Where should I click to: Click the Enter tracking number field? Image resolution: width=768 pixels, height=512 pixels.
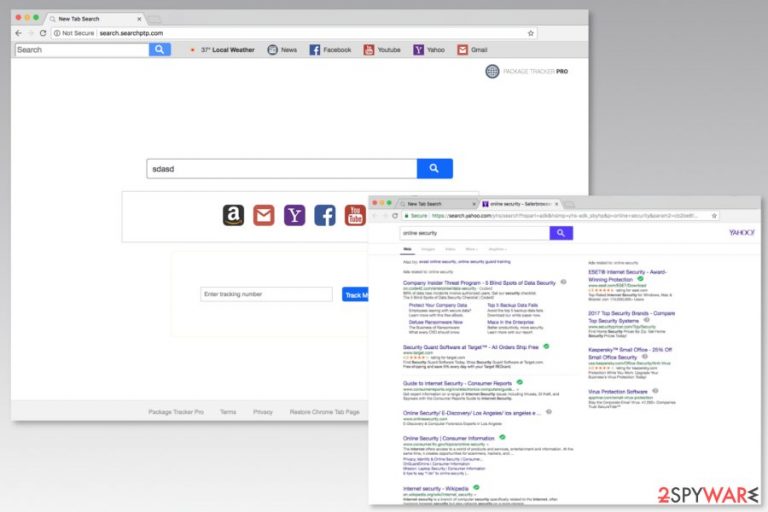click(x=266, y=294)
